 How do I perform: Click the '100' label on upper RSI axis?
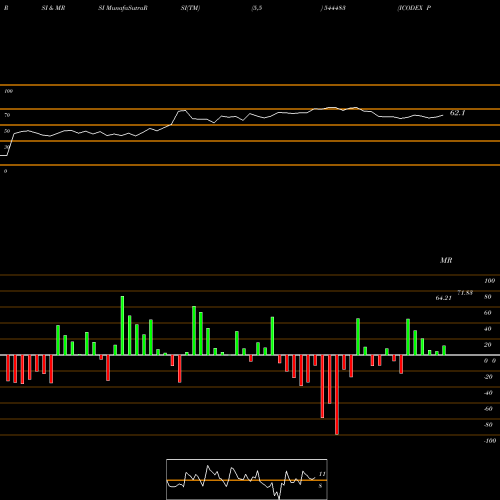tap(8, 91)
